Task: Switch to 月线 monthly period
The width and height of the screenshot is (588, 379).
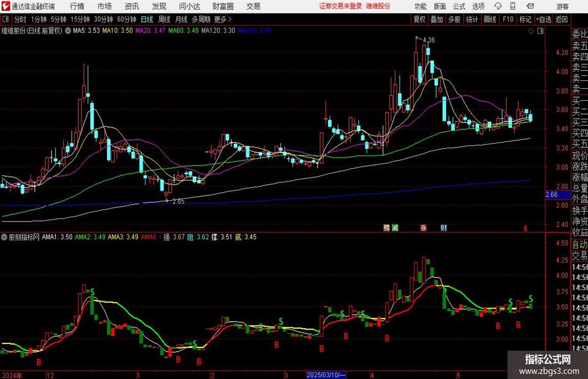Action: coord(181,19)
